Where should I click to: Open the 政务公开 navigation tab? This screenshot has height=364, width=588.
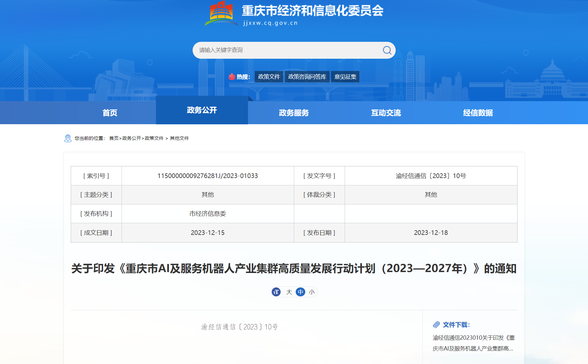pyautogui.click(x=202, y=110)
